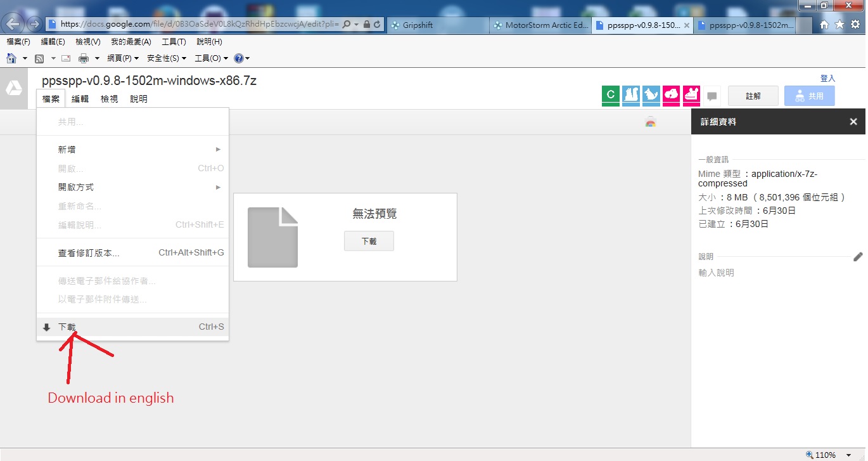868x461 pixels.
Task: Open the 安全性(S) dropdown in command bar
Action: [x=166, y=58]
